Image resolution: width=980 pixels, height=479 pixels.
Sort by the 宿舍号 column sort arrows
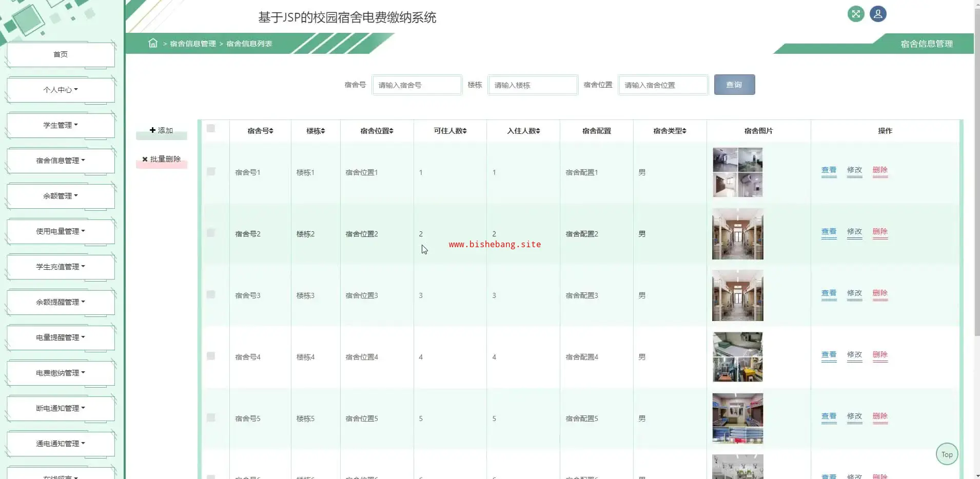271,131
